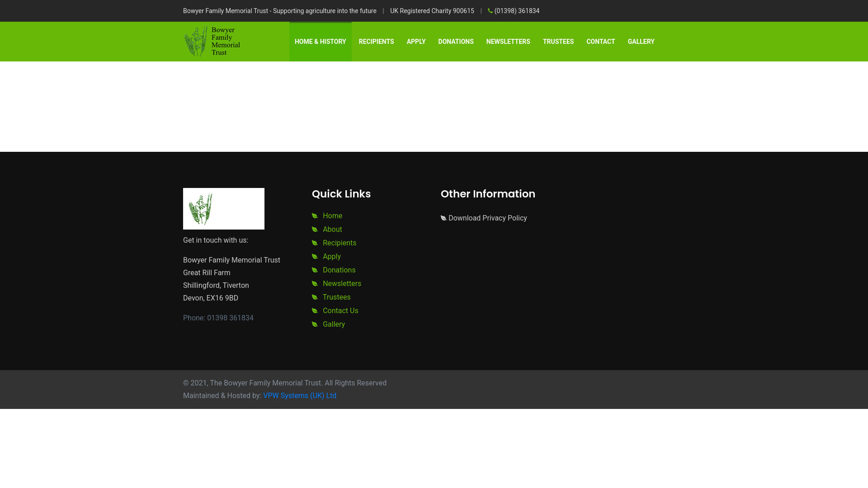Click the Trustees quick link in footer
Image resolution: width=868 pixels, height=488 pixels.
[336, 297]
